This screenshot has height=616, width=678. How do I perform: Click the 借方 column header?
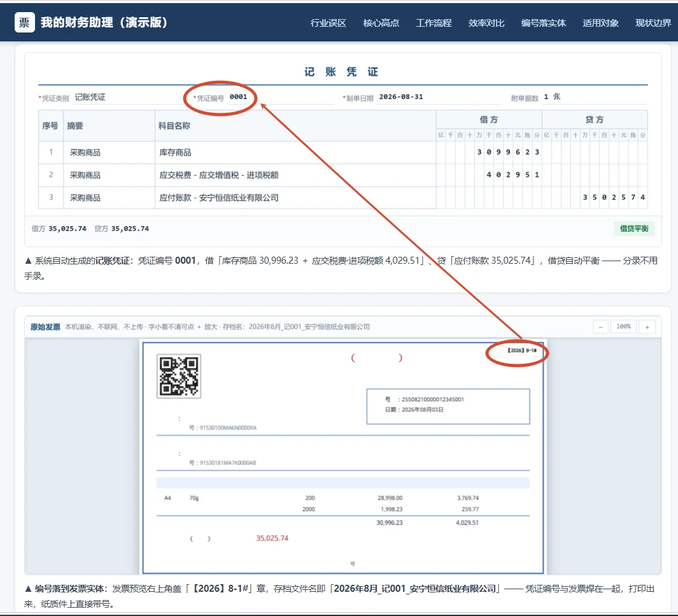click(489, 120)
